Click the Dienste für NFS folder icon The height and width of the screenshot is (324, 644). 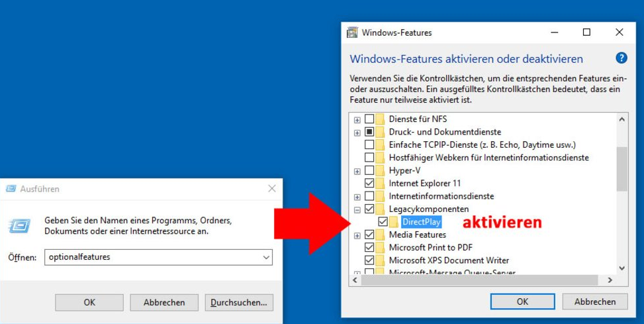click(380, 119)
